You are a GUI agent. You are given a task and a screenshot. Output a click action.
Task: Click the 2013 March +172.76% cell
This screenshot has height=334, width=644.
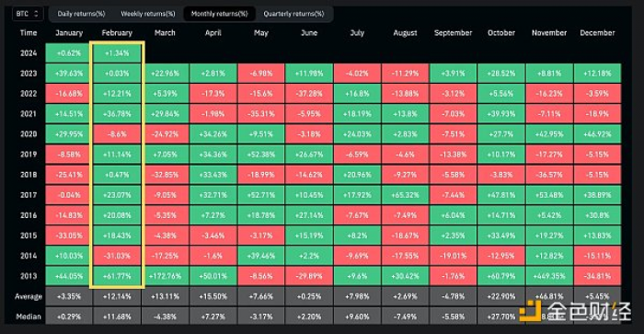pos(165,276)
